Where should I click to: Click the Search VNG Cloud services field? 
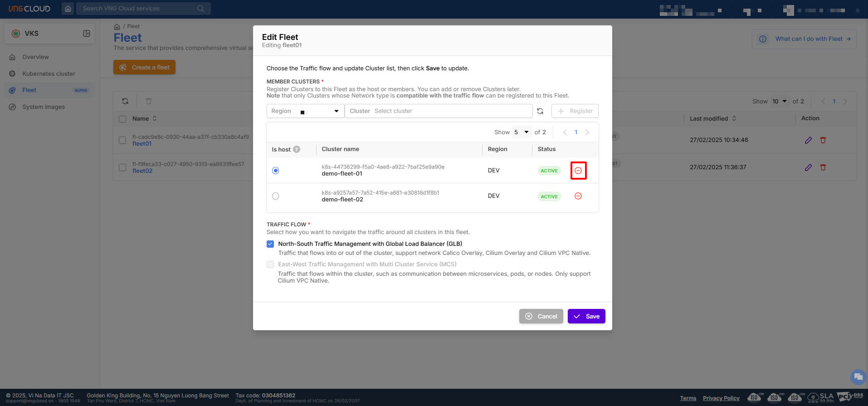tap(138, 9)
